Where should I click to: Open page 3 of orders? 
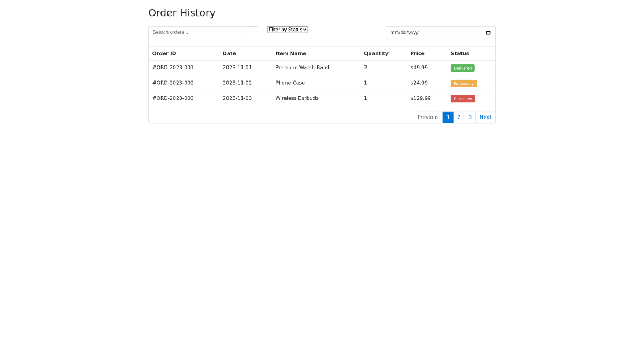coord(470,117)
